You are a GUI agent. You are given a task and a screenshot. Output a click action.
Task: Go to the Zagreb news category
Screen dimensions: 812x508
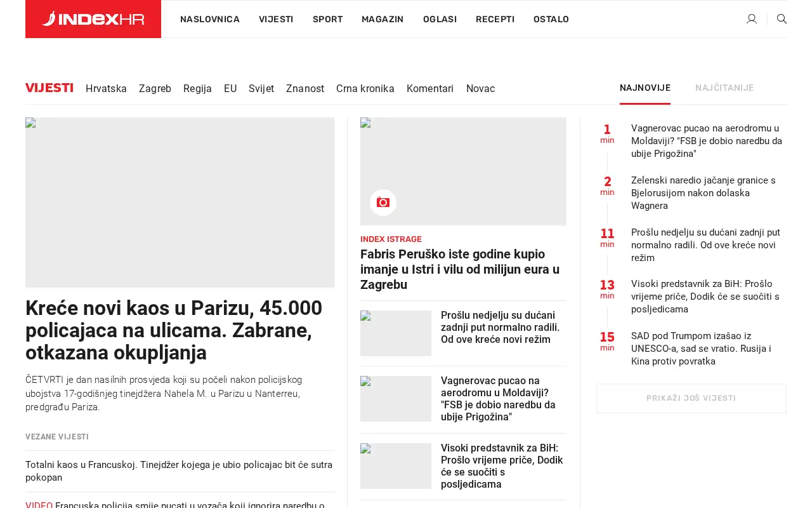(x=155, y=89)
